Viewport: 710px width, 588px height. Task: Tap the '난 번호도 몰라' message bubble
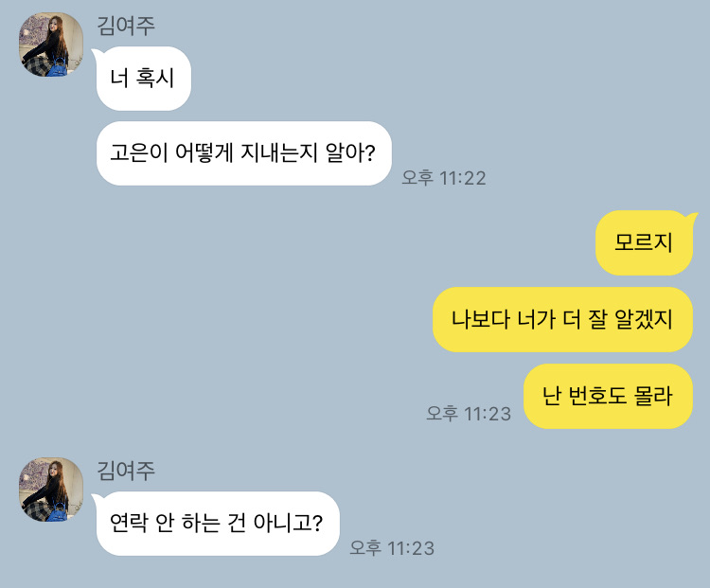coord(608,396)
